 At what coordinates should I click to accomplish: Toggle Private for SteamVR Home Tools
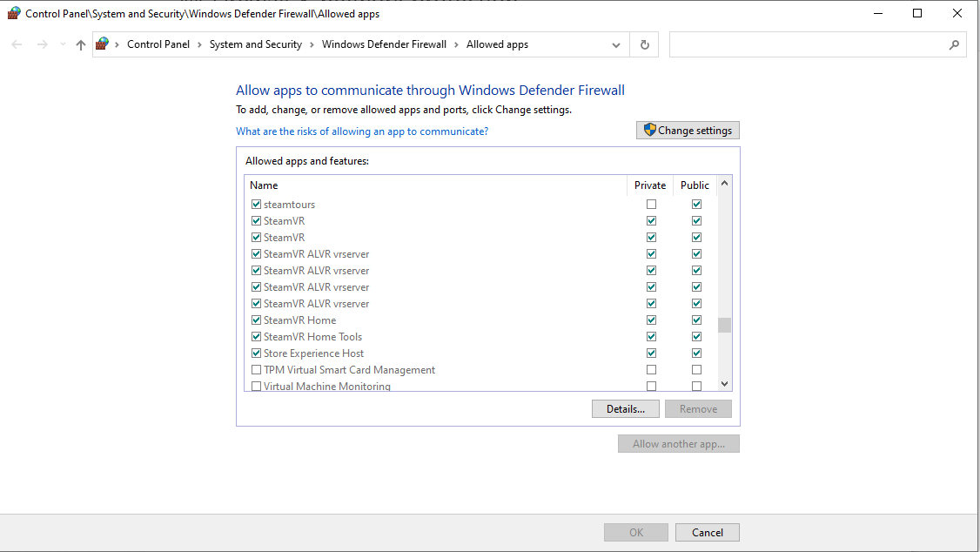pyautogui.click(x=651, y=336)
